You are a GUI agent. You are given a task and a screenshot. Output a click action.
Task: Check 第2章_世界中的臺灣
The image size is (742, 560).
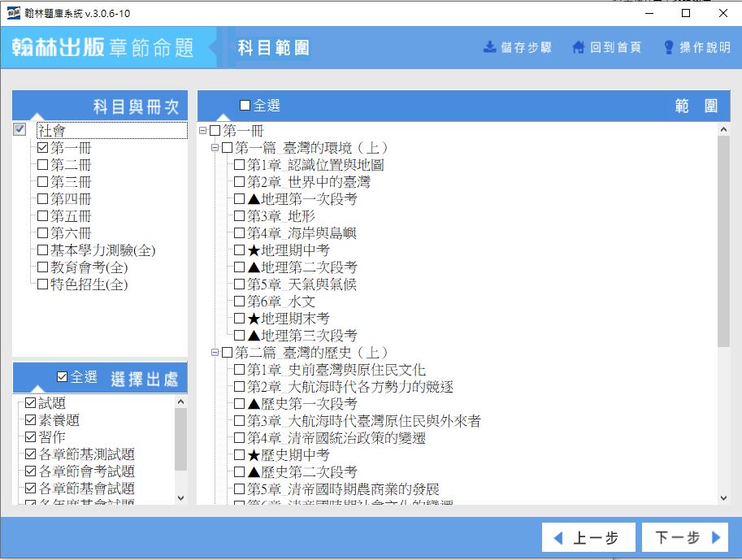pyautogui.click(x=240, y=182)
